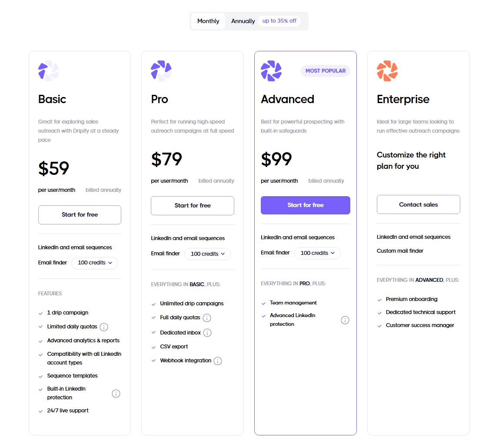Click Start for free in the Pro column
Viewport: 492px width, 448px height.
pos(192,205)
